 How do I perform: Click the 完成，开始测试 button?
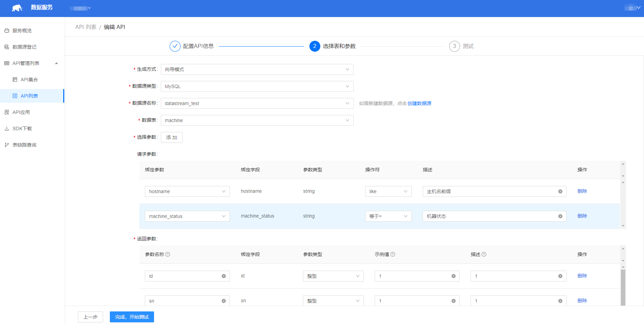[x=132, y=317]
